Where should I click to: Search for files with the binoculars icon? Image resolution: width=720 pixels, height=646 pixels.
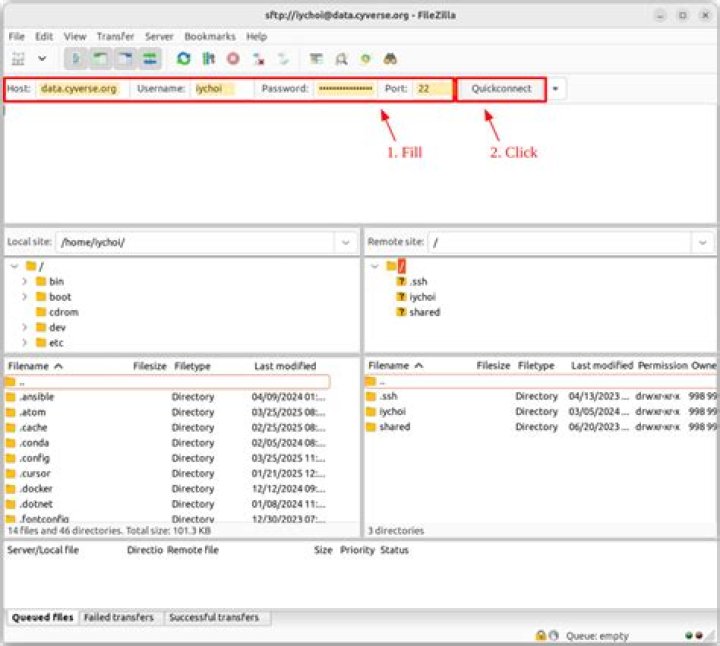tap(390, 59)
